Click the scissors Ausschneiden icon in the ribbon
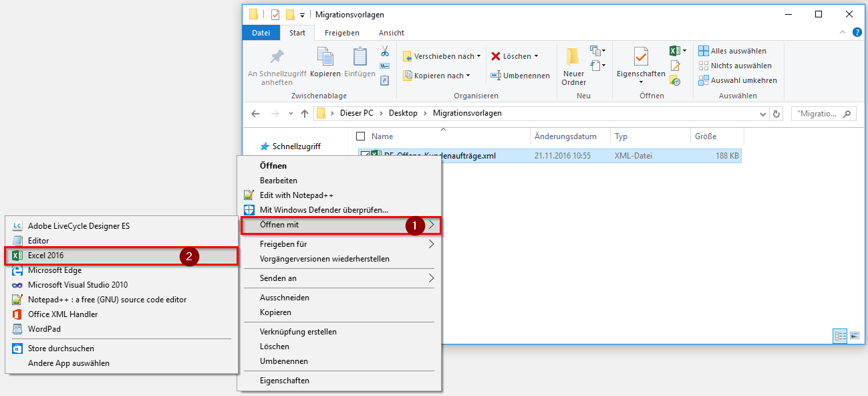Viewport: 868px width, 396px height. pyautogui.click(x=385, y=52)
